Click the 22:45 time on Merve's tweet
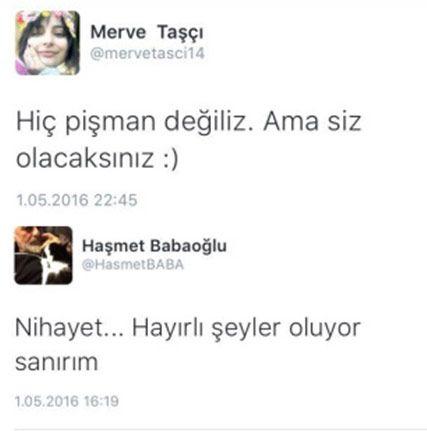This screenshot has width=427, height=431. [x=116, y=200]
